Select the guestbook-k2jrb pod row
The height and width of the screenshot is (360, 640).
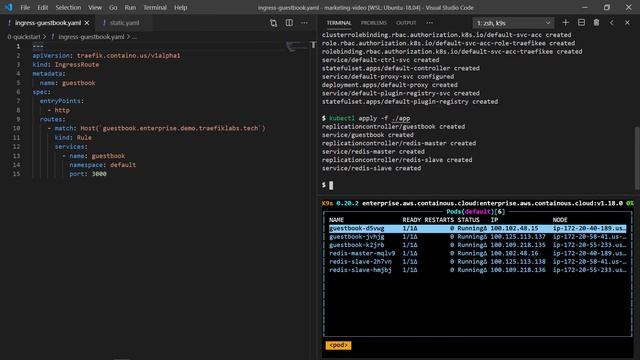(x=477, y=245)
